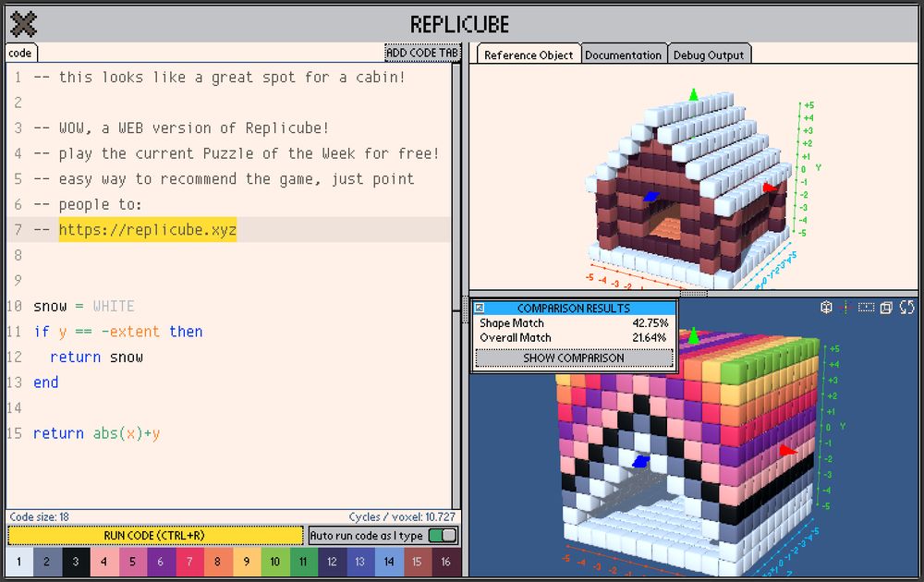The image size is (924, 582).
Task: Click the blue Z-axis marker on the output cube
Action: point(640,461)
